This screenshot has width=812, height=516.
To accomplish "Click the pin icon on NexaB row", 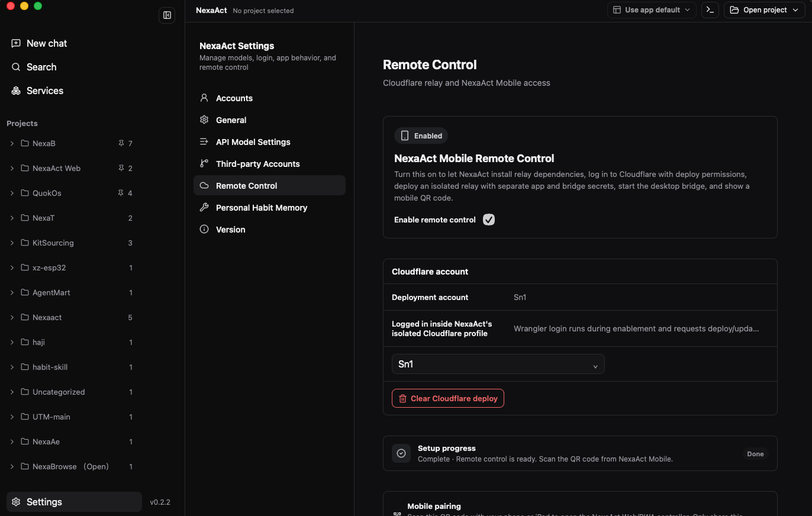I will (121, 143).
